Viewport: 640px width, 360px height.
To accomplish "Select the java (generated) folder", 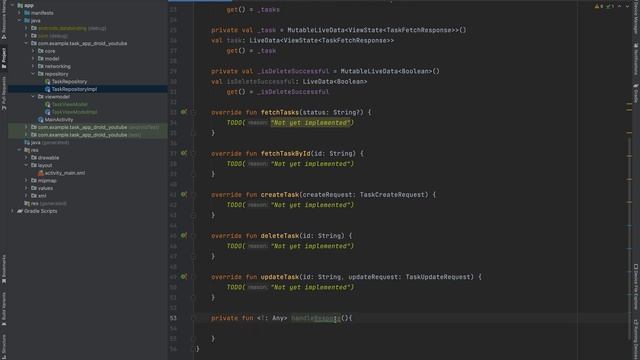I will [x=50, y=142].
